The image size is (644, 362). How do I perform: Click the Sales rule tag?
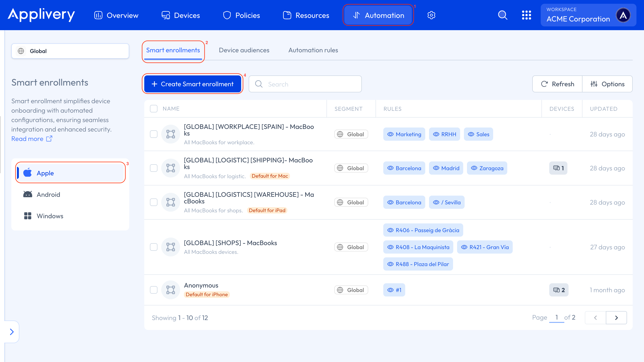478,134
